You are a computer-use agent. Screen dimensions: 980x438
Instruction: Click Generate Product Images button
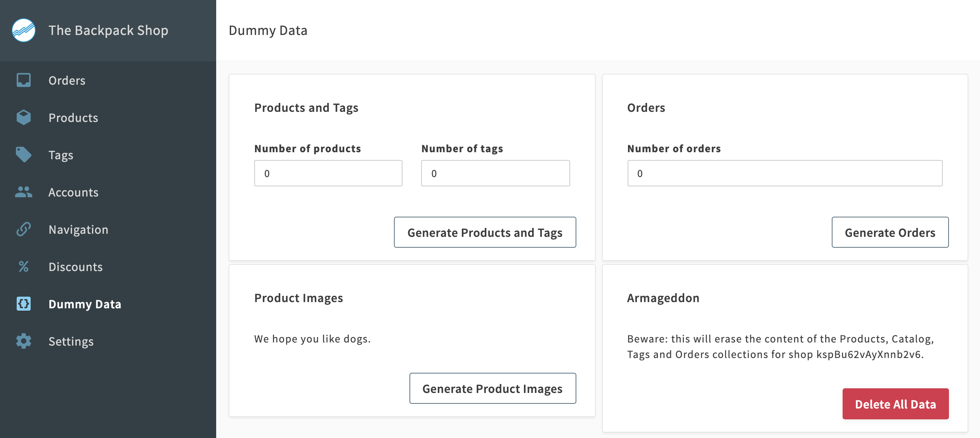tap(493, 388)
